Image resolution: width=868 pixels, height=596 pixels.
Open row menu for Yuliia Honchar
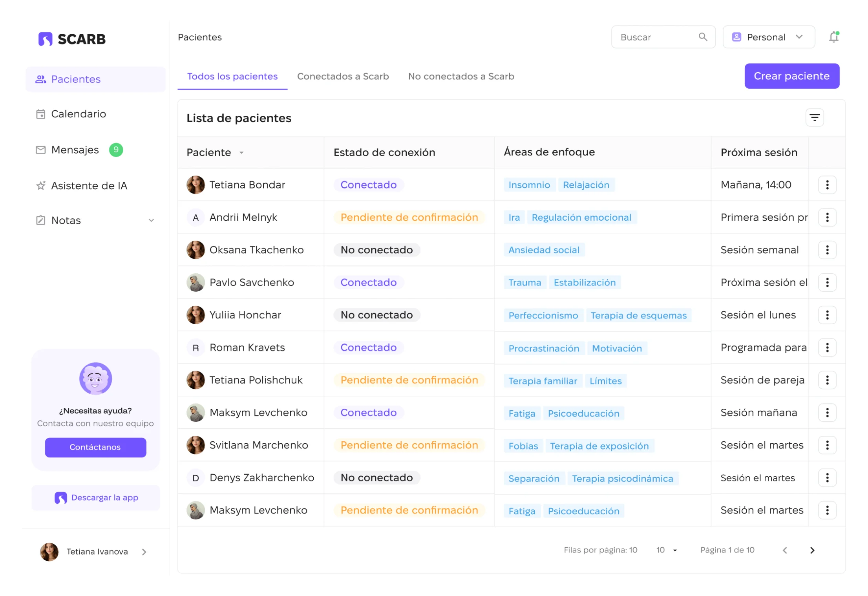tap(827, 315)
